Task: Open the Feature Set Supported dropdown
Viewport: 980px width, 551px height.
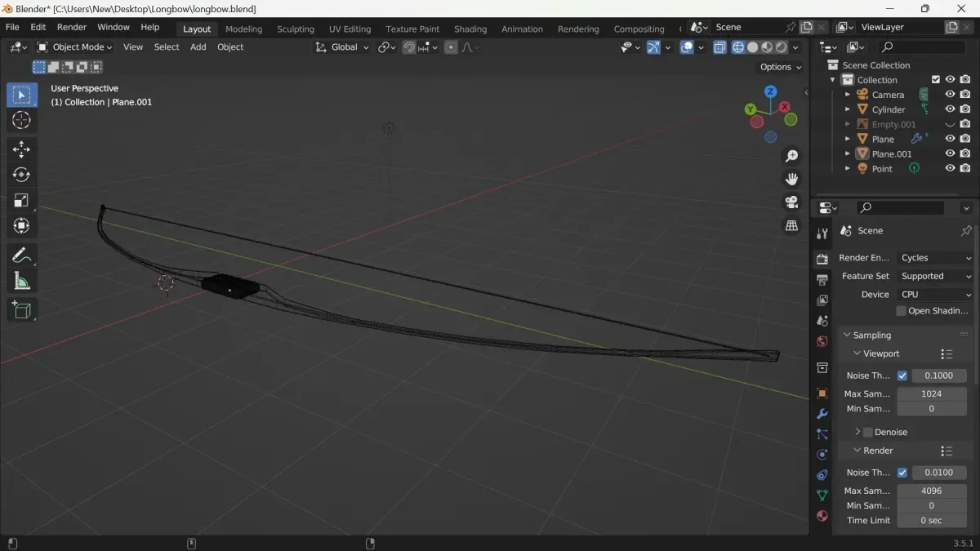Action: [936, 277]
